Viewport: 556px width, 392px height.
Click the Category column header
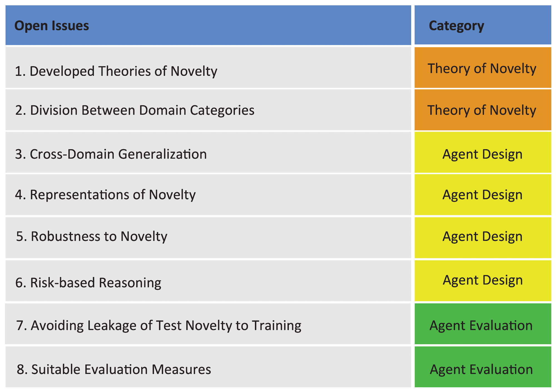(456, 26)
